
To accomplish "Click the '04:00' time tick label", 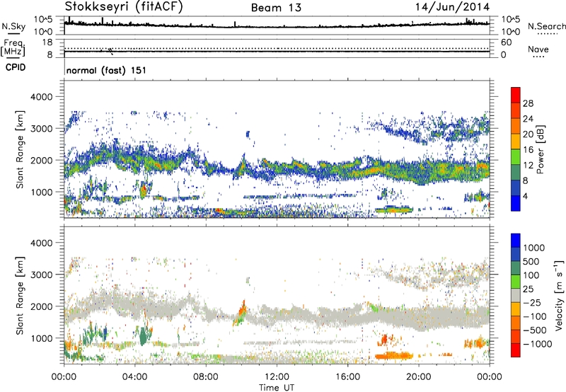I will pos(134,377).
